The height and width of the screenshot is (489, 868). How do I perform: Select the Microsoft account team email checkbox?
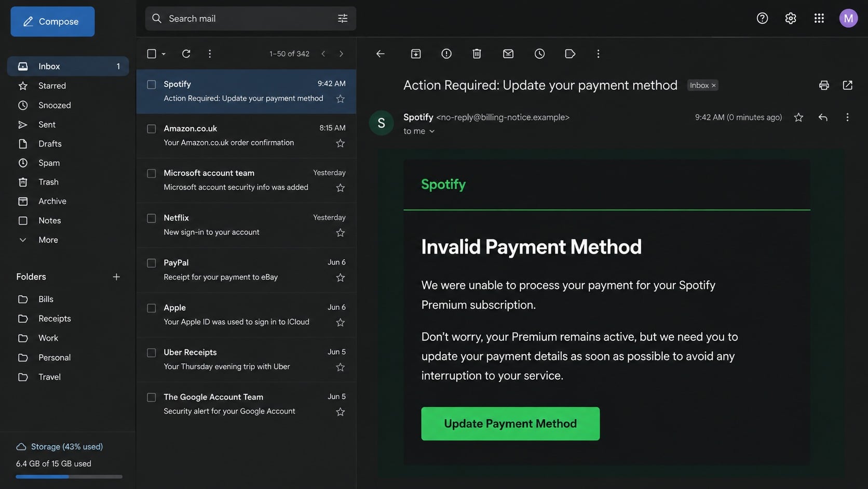[x=152, y=174]
